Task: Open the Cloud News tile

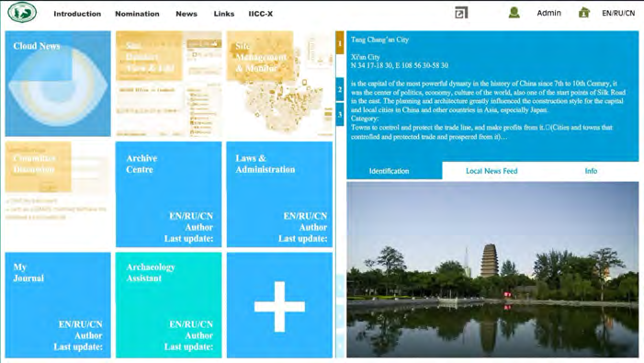Action: click(x=58, y=84)
